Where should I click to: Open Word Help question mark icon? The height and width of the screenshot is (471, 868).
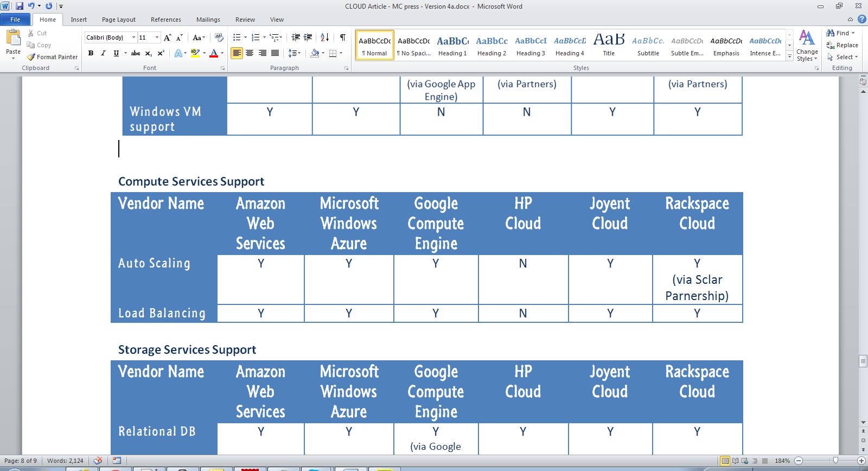coord(861,19)
